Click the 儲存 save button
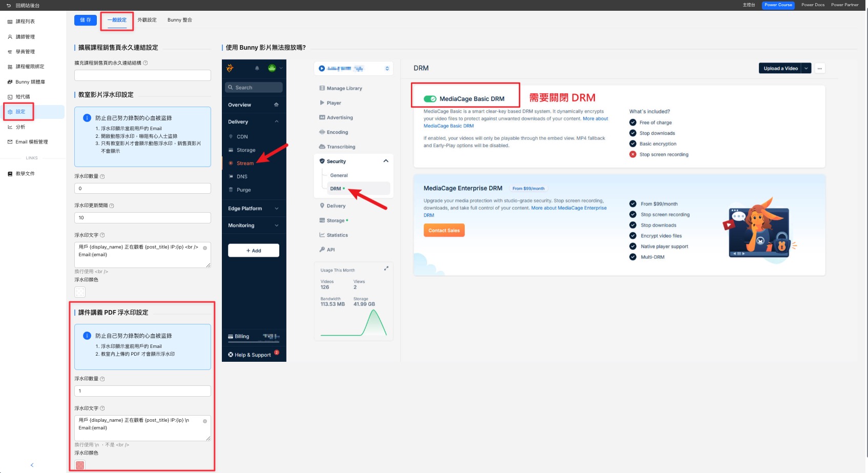The height and width of the screenshot is (473, 868). point(86,20)
